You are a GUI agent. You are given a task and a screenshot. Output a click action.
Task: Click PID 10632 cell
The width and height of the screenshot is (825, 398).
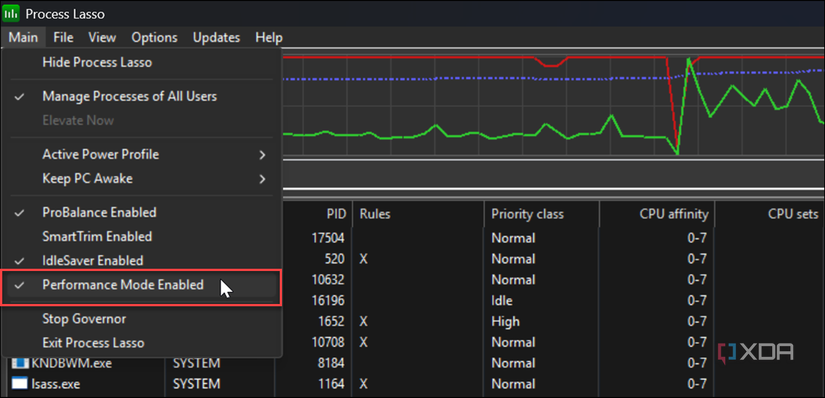[x=328, y=280]
